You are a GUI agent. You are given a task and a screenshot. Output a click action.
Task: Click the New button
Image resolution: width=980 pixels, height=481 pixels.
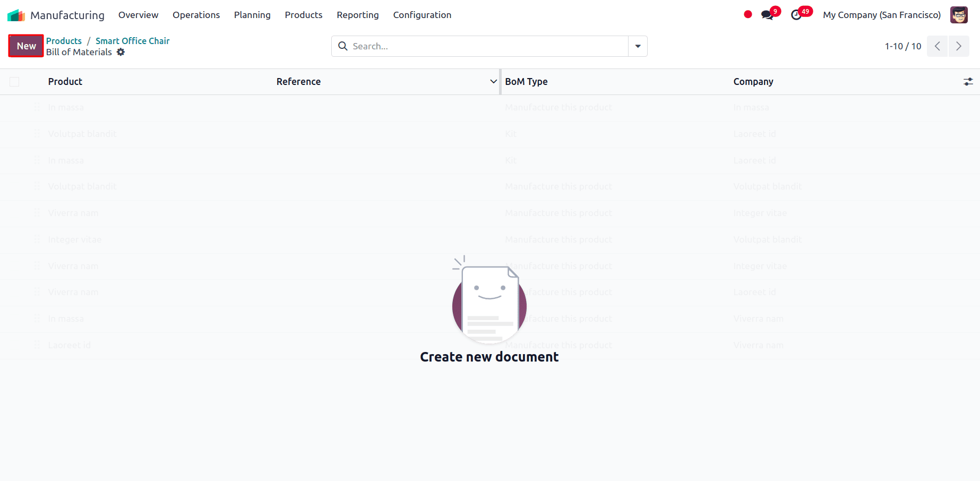coord(25,46)
